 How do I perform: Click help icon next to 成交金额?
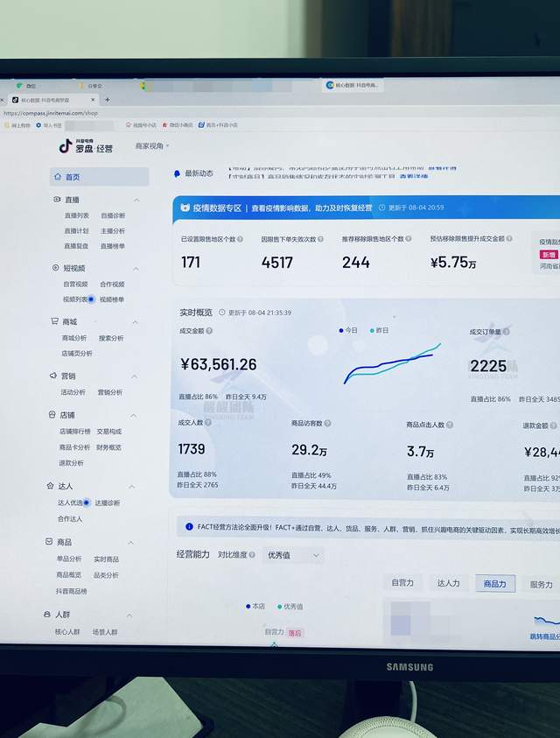coord(209,331)
